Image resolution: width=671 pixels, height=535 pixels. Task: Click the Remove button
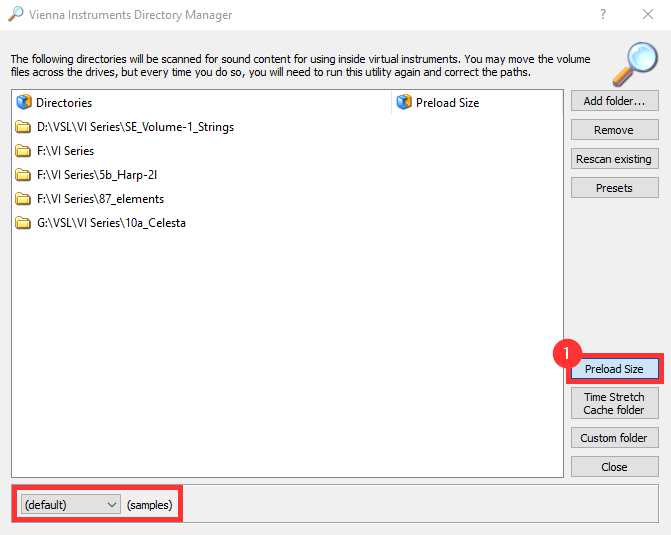click(x=615, y=130)
